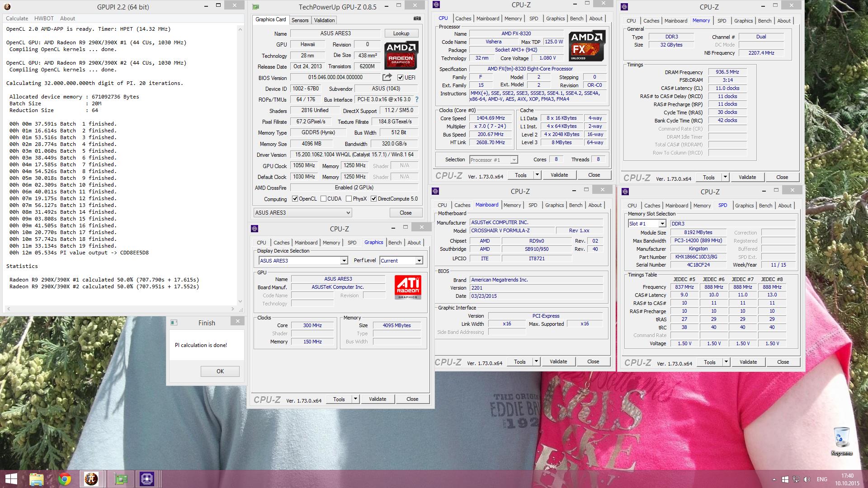This screenshot has height=488, width=868.
Task: Open the HWBOT menu in GPUPI
Action: [x=44, y=19]
